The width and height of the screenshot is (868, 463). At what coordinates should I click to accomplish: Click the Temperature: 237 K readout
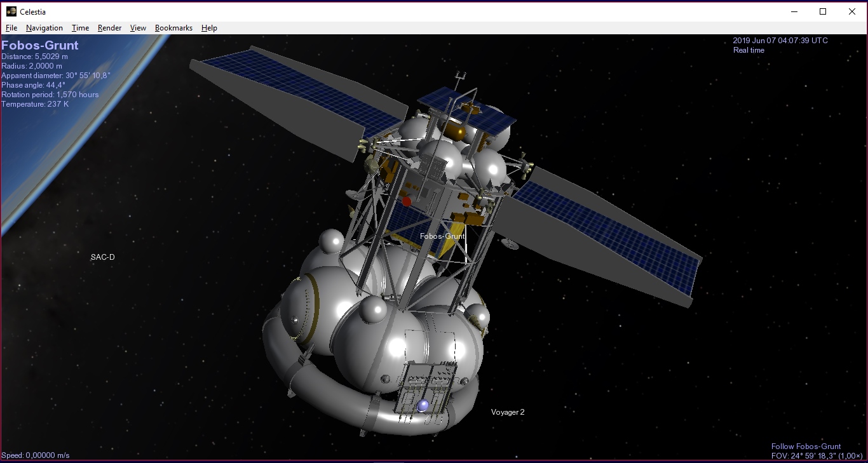(35, 104)
